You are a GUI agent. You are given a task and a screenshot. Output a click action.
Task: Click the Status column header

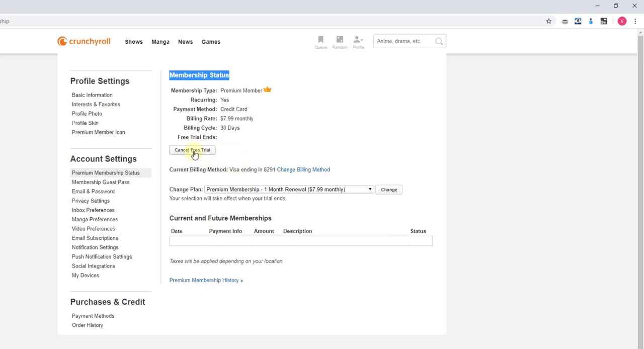418,231
